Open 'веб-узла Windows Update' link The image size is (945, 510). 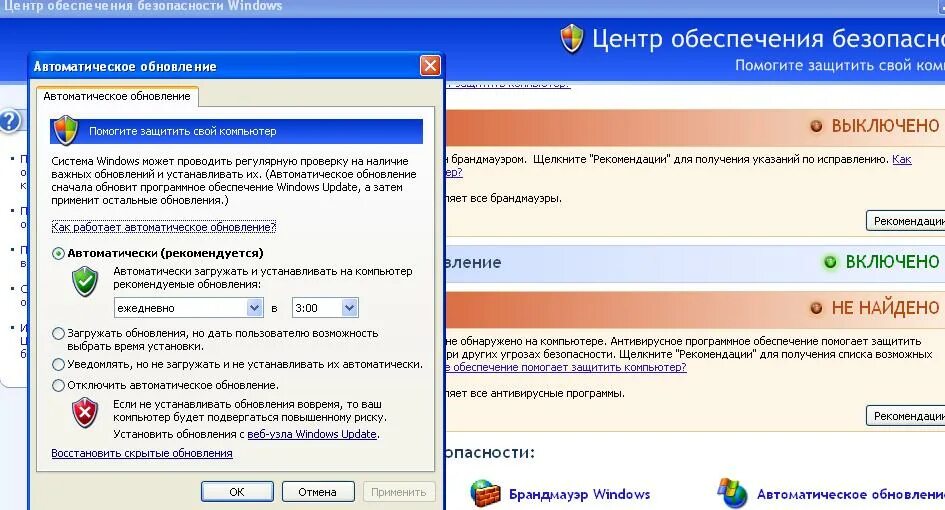click(x=312, y=434)
